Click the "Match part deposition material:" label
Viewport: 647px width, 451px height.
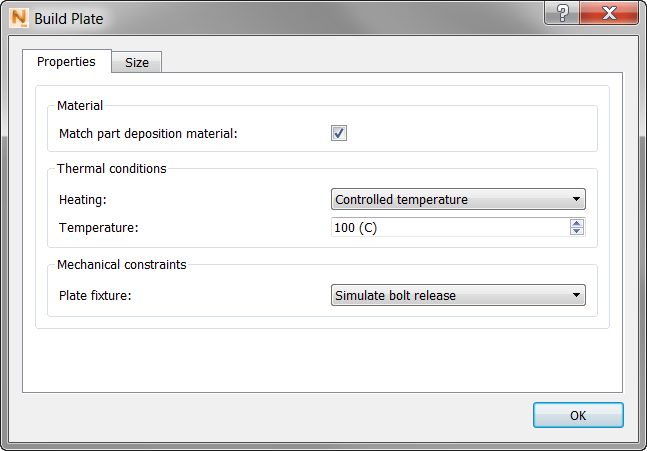[x=148, y=133]
